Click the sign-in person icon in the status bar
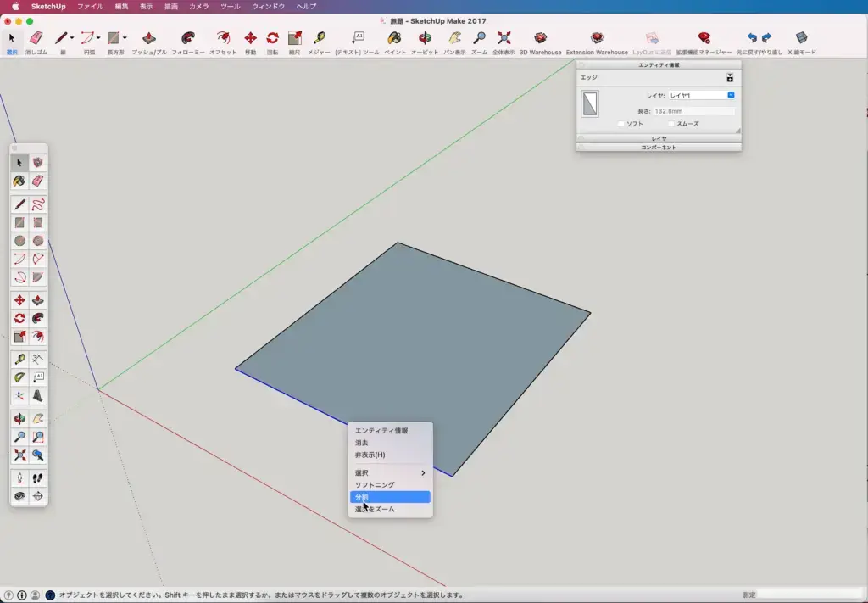This screenshot has width=868, height=603. [36, 595]
